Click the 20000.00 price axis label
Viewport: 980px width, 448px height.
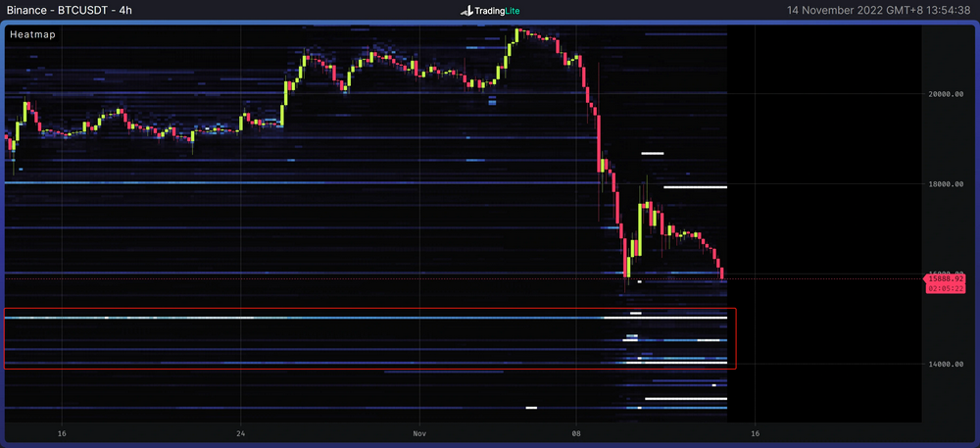tap(947, 94)
